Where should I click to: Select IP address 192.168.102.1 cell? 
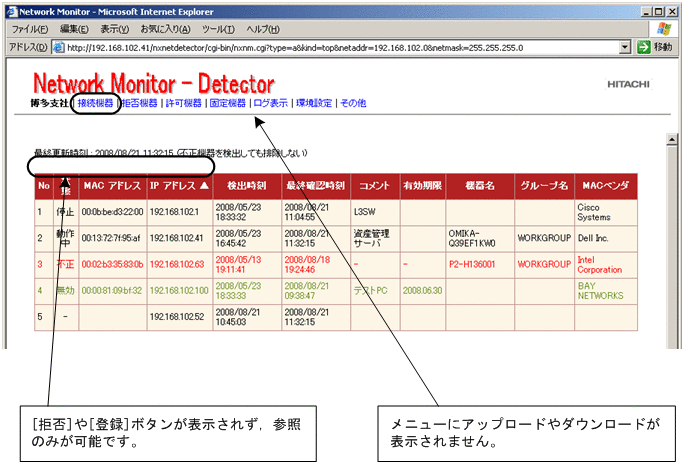click(x=180, y=212)
